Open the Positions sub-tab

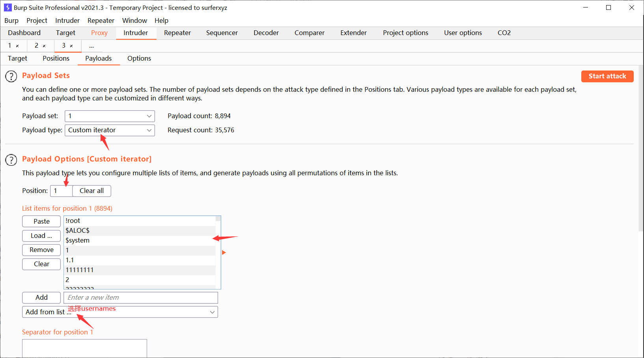pos(56,58)
